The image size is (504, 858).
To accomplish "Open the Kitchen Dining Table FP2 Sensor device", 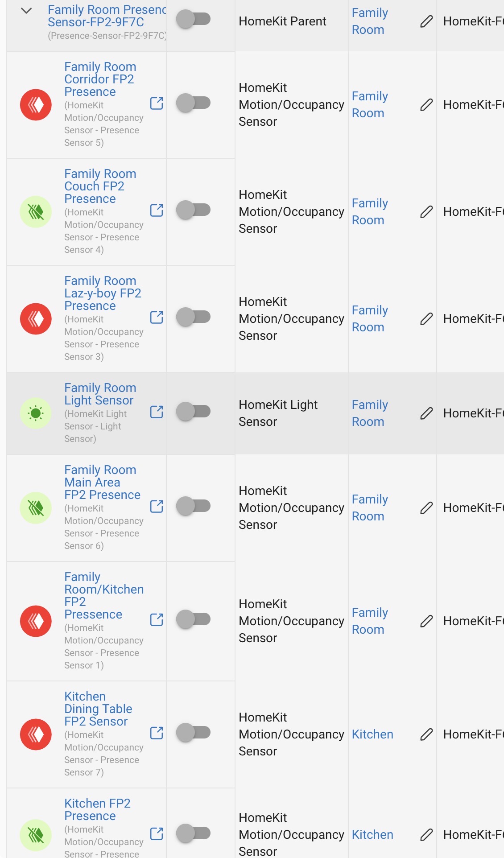I will pos(98,709).
